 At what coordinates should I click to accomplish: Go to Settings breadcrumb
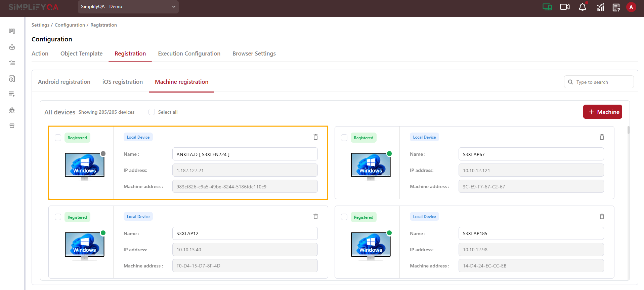tap(40, 25)
